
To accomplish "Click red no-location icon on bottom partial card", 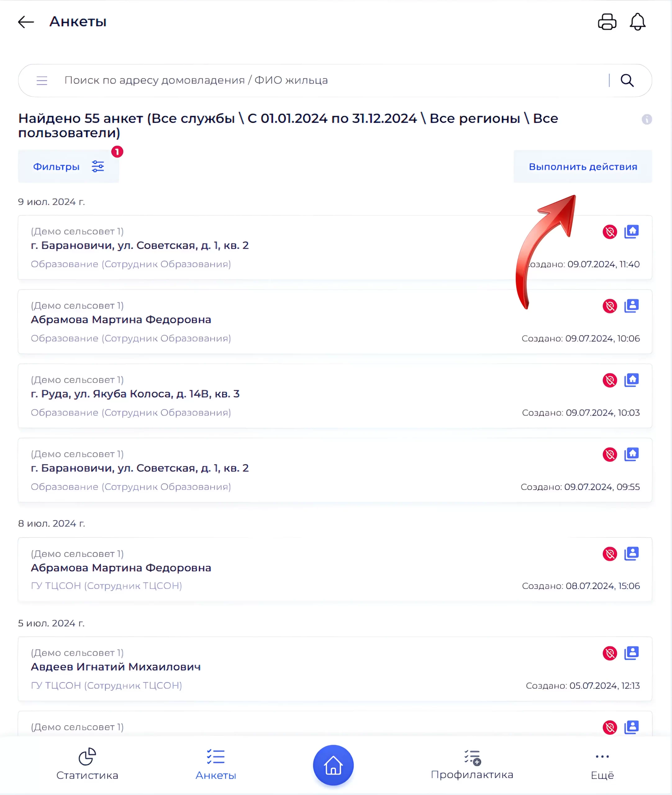I will click(610, 727).
